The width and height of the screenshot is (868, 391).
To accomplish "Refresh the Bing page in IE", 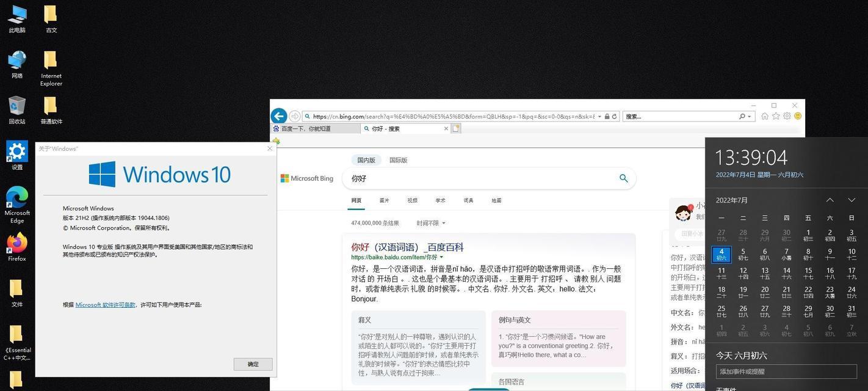I will [614, 116].
